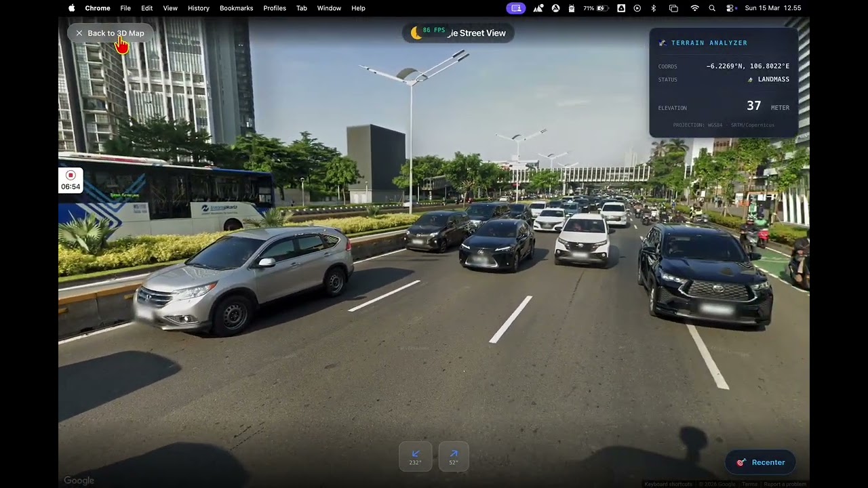The image size is (868, 488).
Task: Move toward the 52° direction arrow
Action: pyautogui.click(x=454, y=457)
